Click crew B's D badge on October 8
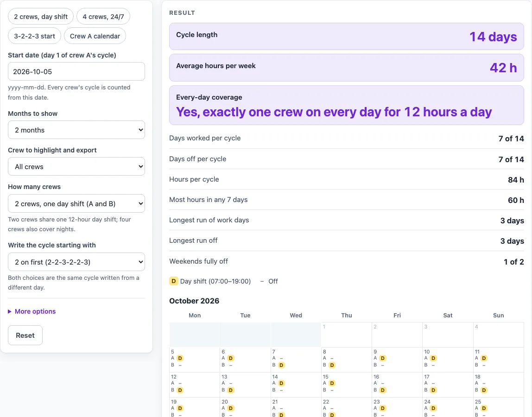532x417 pixels. tap(332, 365)
